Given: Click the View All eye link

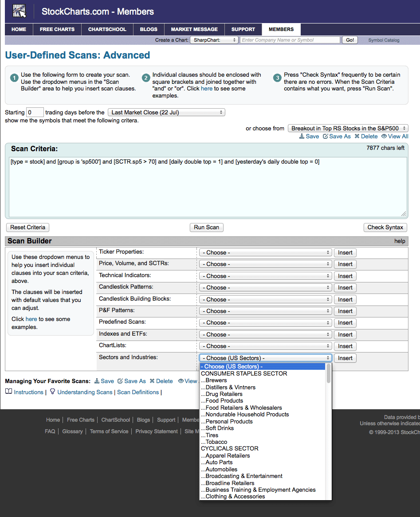Looking at the screenshot, I should click(395, 136).
